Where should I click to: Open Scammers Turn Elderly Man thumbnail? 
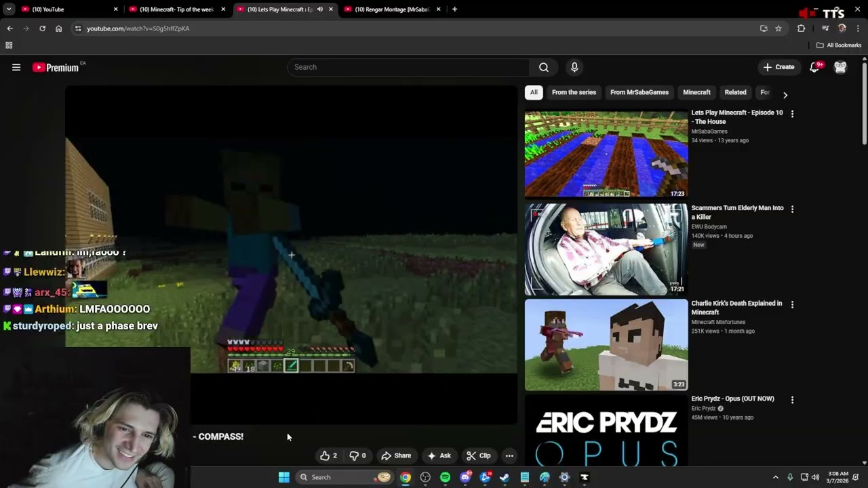tap(606, 249)
